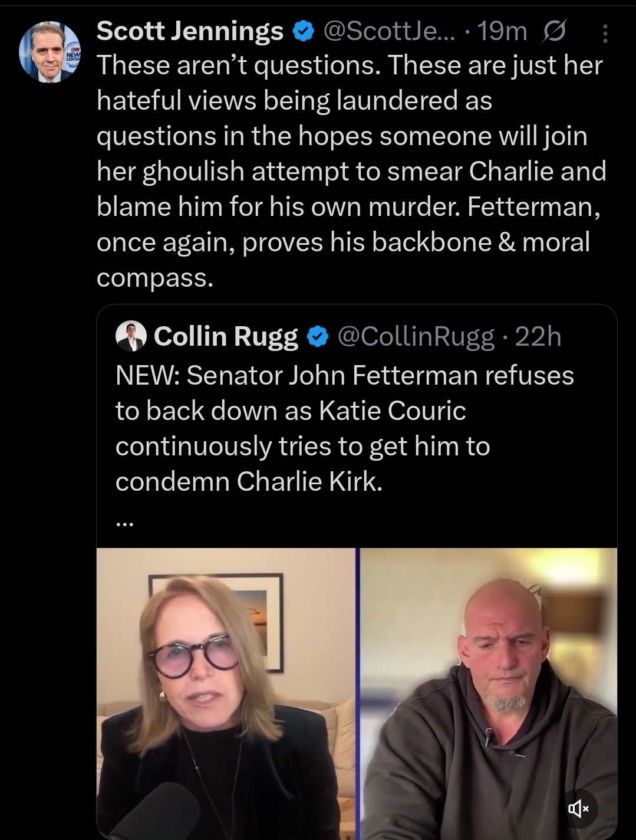Tap the right video pane with the man in a hoodie
The height and width of the screenshot is (840, 636).
point(488,693)
